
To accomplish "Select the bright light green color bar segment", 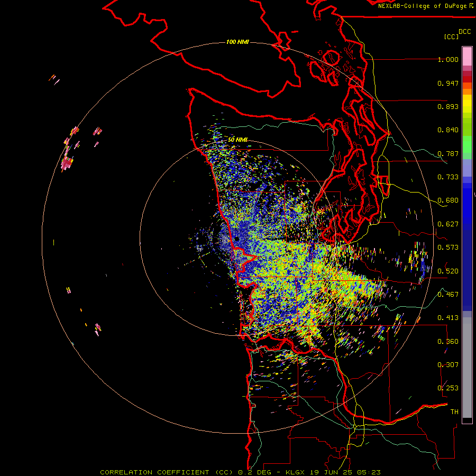I will point(467,144).
